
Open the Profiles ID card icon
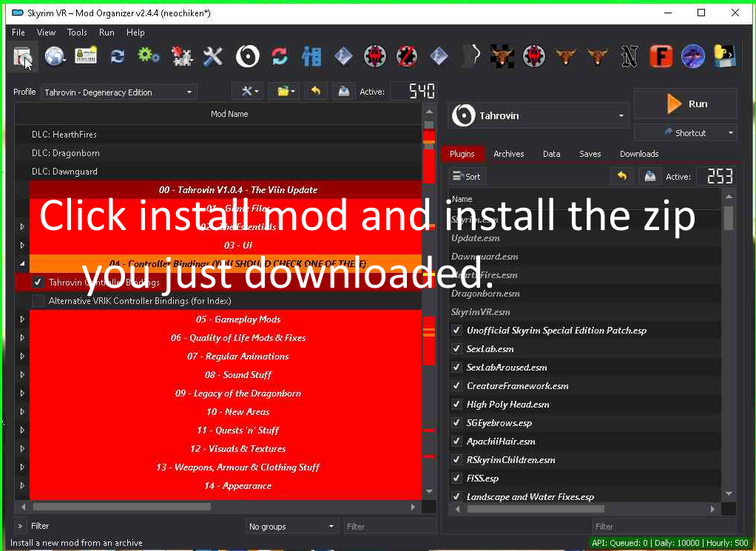pyautogui.click(x=86, y=56)
